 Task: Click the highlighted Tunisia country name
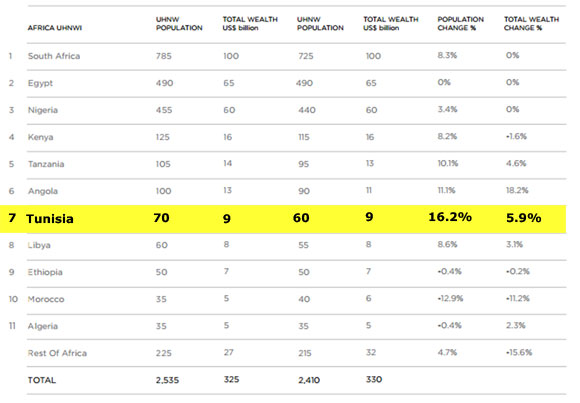coord(50,219)
